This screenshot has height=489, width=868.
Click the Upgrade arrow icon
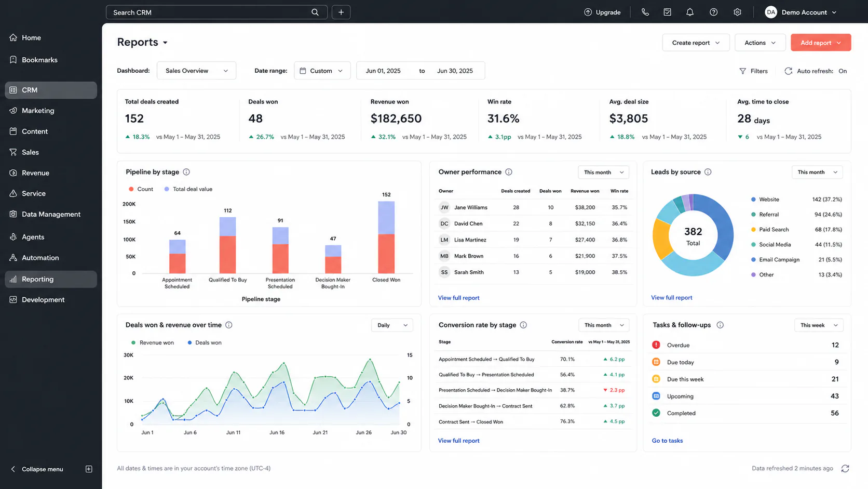588,12
